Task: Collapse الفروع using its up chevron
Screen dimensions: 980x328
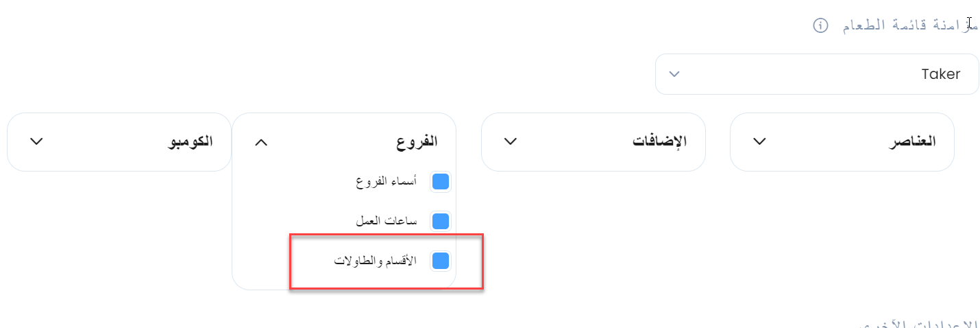Action: [261, 142]
